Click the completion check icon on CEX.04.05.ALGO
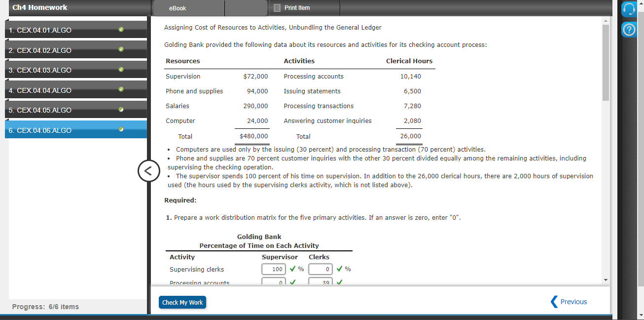The width and height of the screenshot is (644, 320). point(120,109)
